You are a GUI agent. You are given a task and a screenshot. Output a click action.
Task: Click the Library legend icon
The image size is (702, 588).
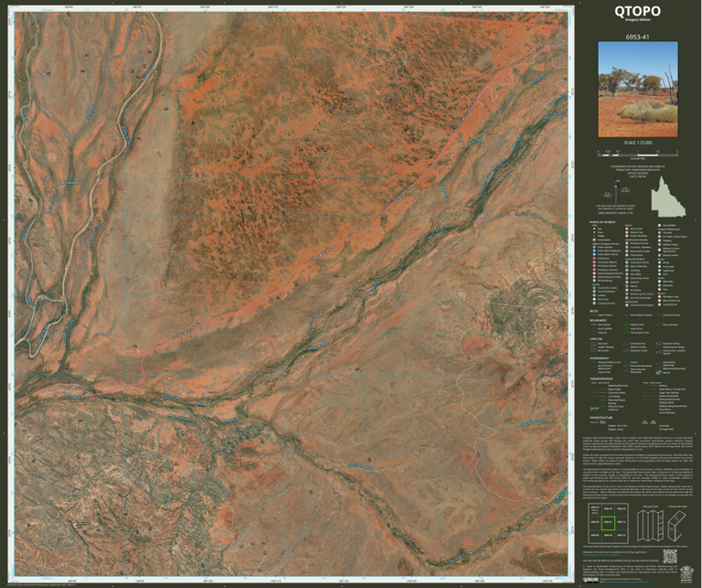627,285
